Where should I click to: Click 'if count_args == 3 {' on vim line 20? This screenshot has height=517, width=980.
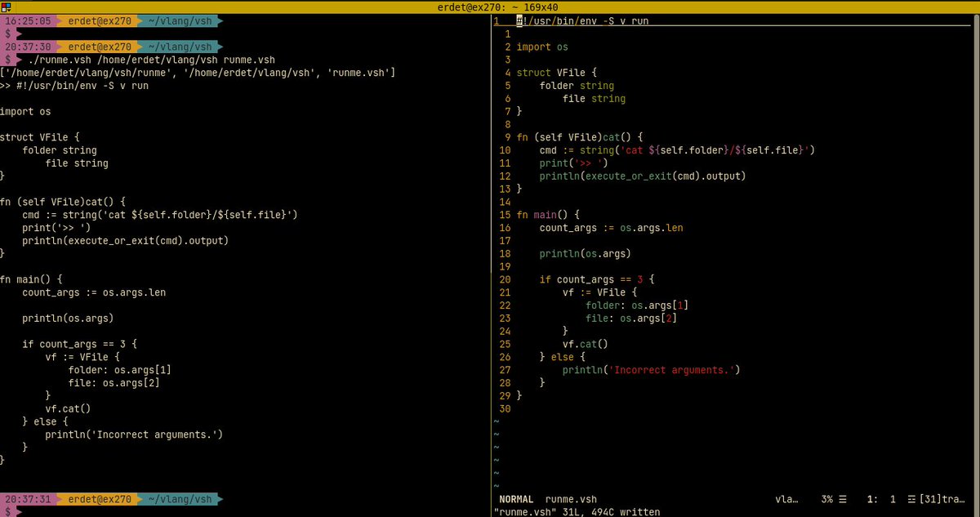tap(596, 279)
